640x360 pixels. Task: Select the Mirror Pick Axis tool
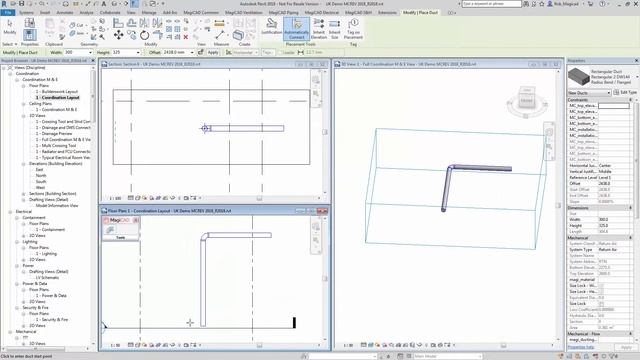coord(145,23)
